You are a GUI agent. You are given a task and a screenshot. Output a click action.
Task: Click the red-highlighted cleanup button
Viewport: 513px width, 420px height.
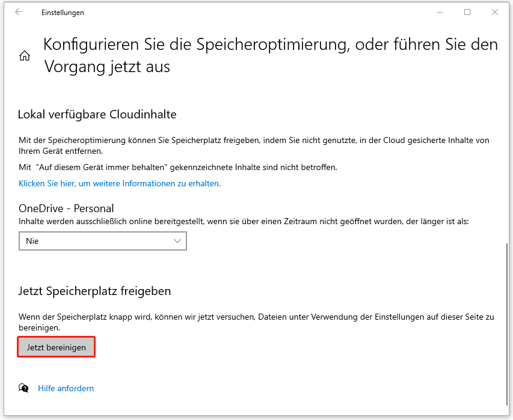pyautogui.click(x=56, y=347)
